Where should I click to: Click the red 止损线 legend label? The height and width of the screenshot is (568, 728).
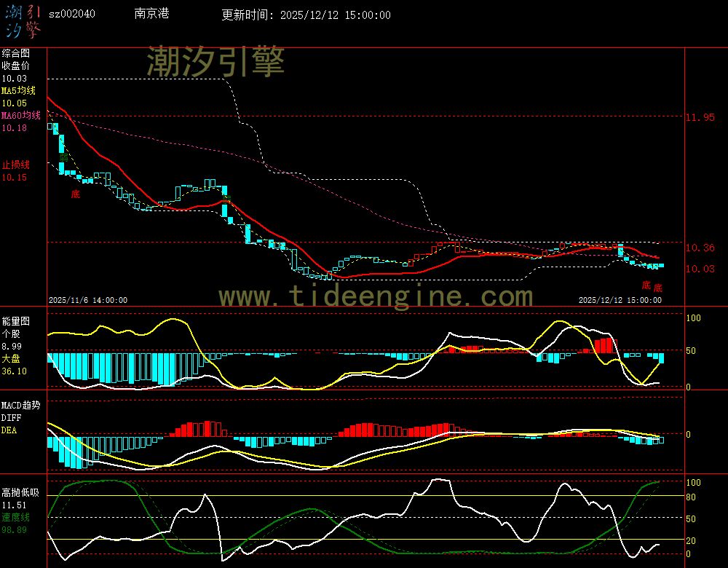tap(15, 165)
